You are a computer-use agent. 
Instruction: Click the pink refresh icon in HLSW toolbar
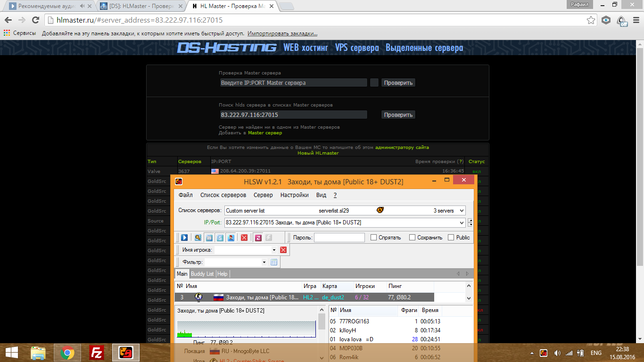coord(258,238)
